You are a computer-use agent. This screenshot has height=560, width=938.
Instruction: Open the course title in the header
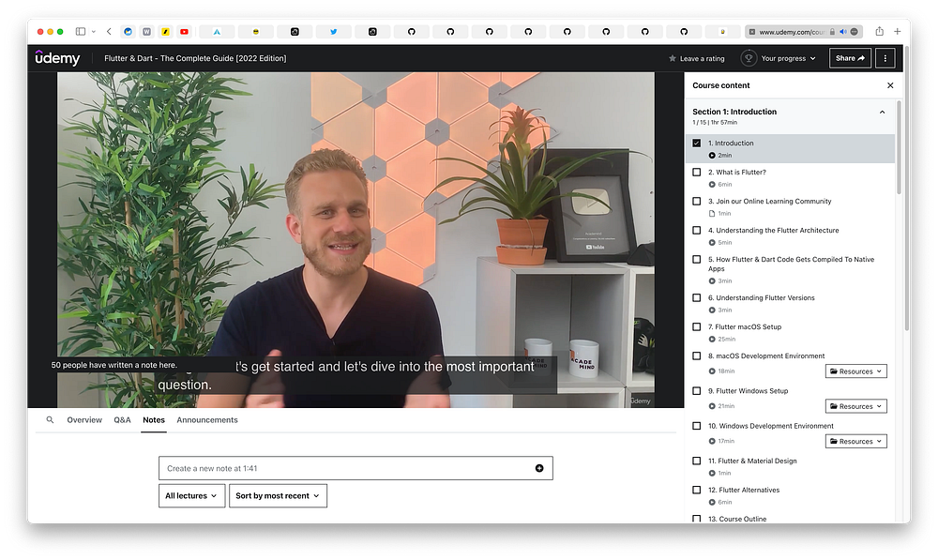tap(195, 59)
